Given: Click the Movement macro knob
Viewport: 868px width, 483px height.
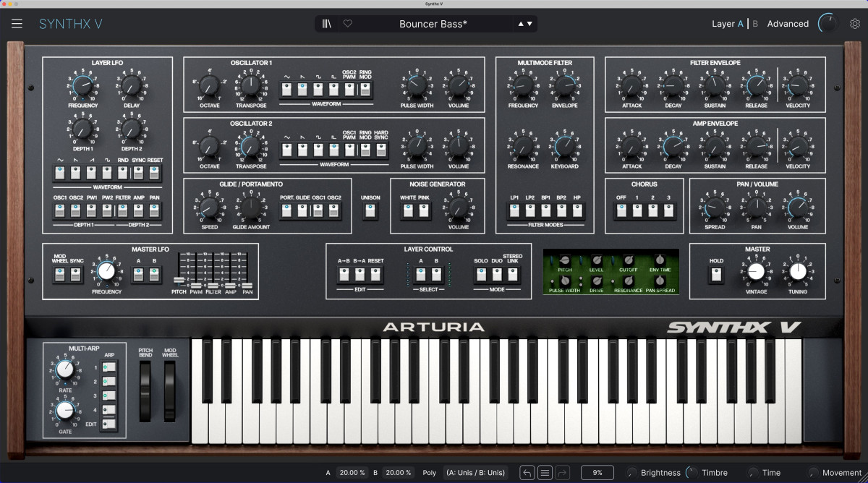Looking at the screenshot, I should click(813, 473).
